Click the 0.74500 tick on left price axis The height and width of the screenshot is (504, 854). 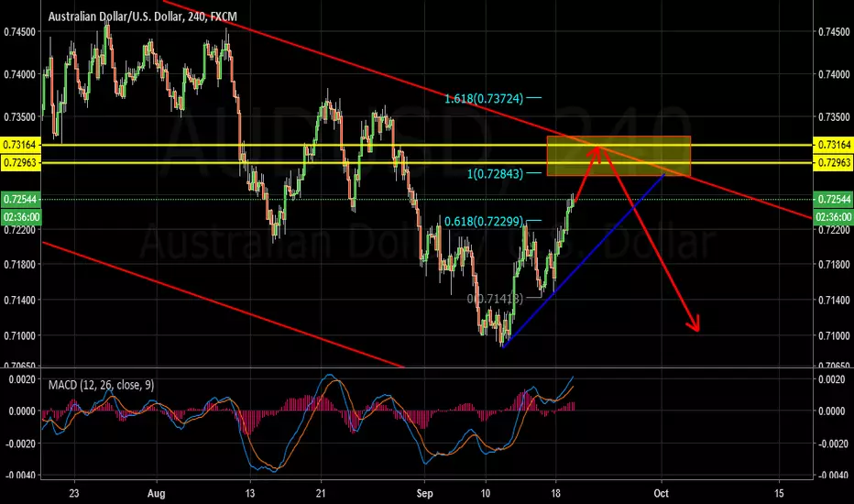(x=19, y=31)
